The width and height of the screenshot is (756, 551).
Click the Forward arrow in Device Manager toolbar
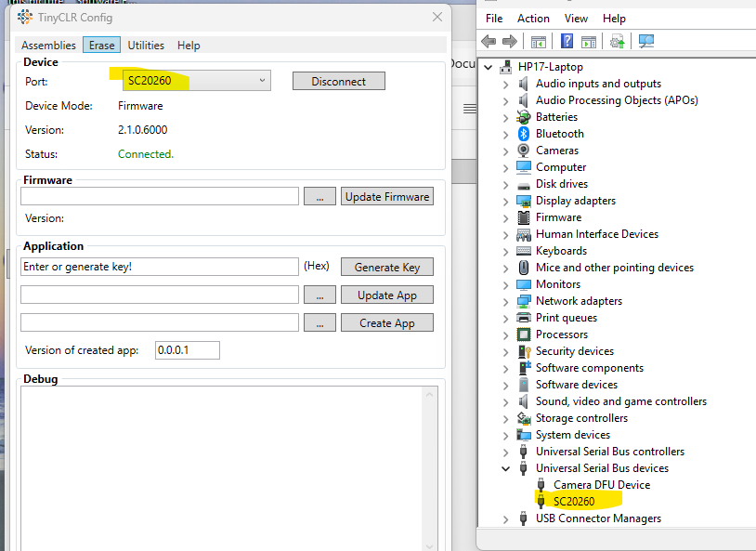click(x=509, y=41)
